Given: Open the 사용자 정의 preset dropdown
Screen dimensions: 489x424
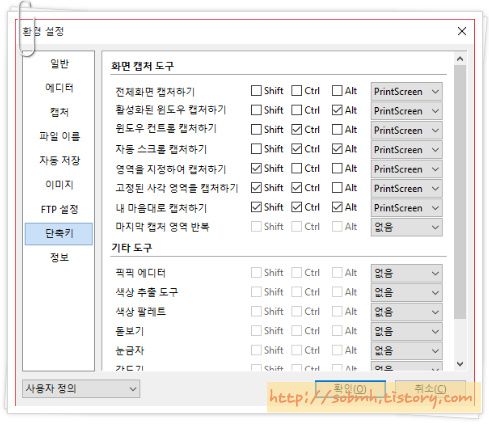Looking at the screenshot, I should (81, 389).
